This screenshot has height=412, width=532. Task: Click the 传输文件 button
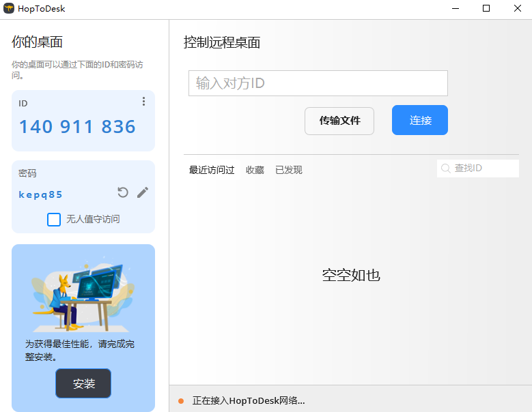click(339, 121)
